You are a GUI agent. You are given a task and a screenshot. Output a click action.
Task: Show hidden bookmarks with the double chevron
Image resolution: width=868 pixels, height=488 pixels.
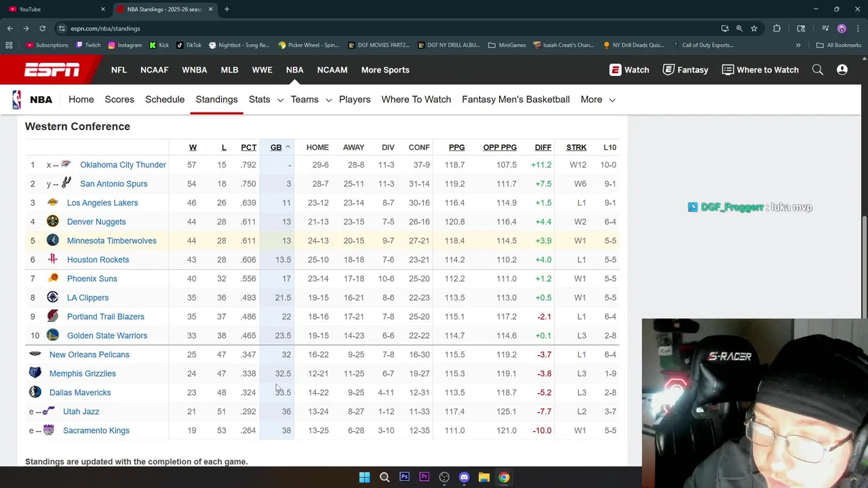tap(798, 45)
